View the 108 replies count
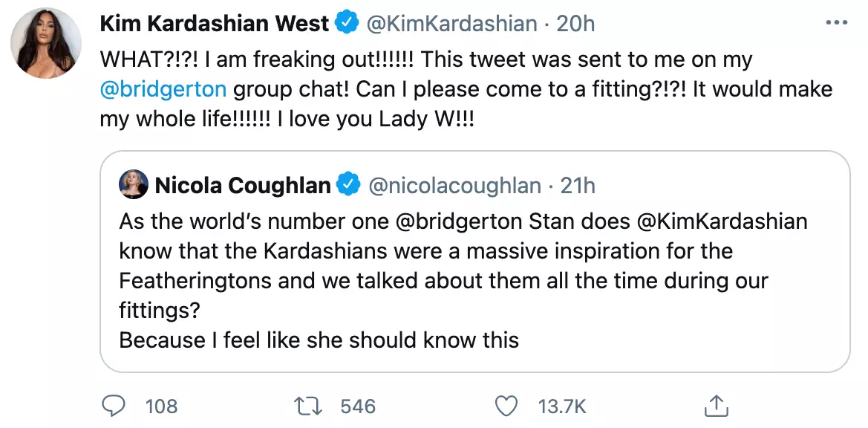The height and width of the screenshot is (428, 868). pos(161,406)
